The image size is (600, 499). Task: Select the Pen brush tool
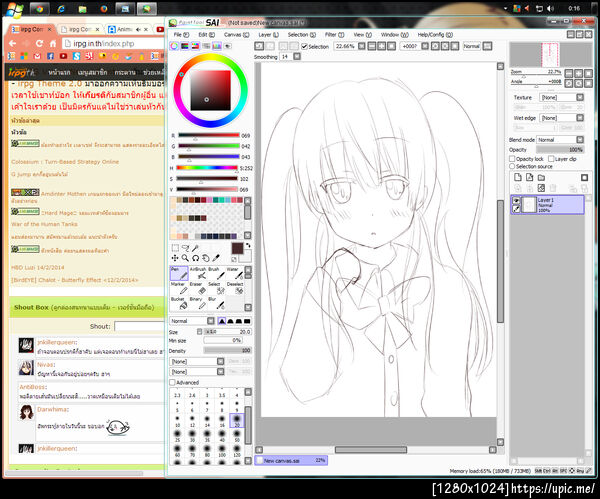tap(179, 273)
